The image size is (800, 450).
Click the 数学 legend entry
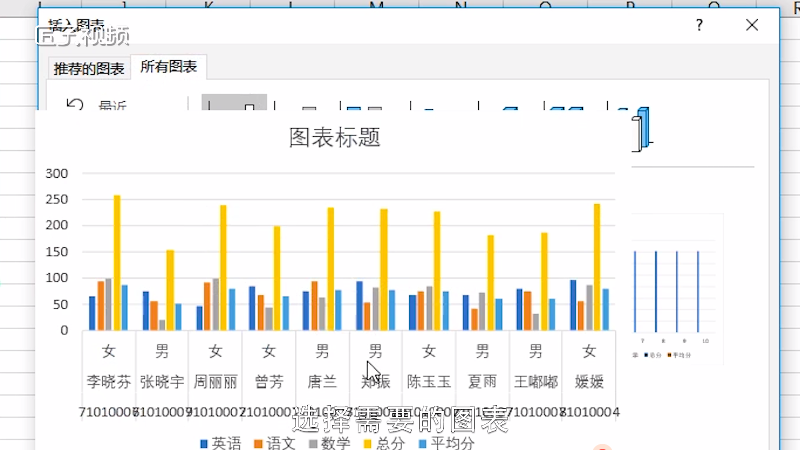[x=327, y=443]
